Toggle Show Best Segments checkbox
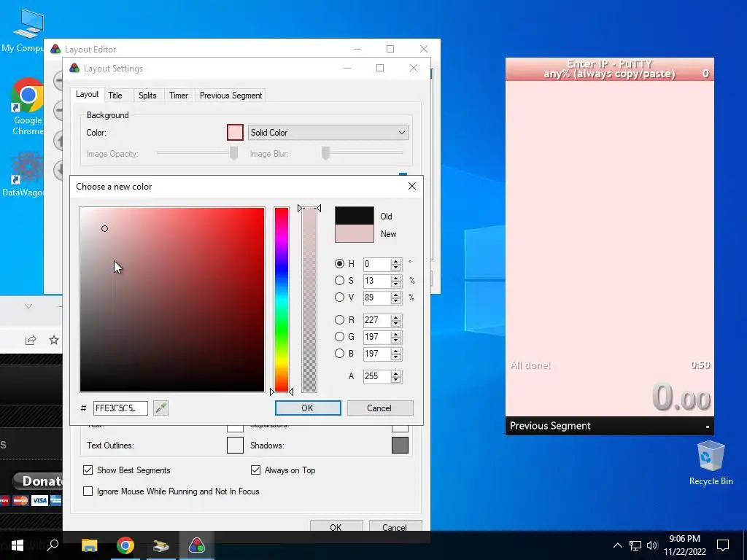Viewport: 747px width, 560px height. [x=88, y=470]
